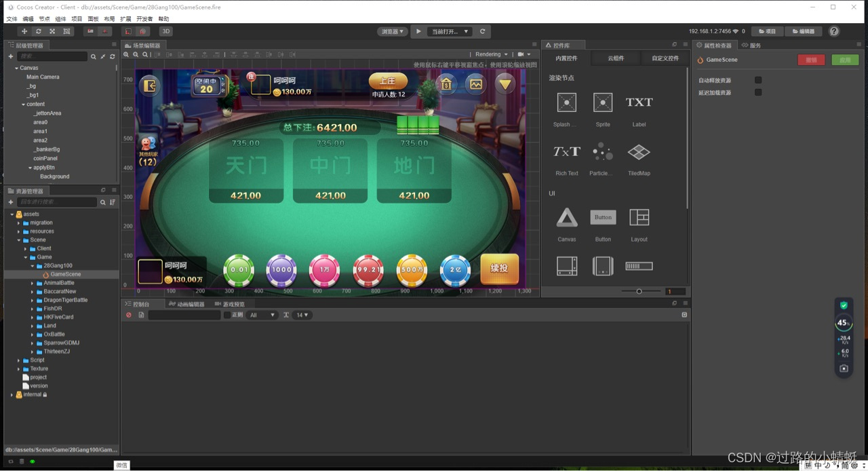The height and width of the screenshot is (471, 868).
Task: Click the green 应用 apply button
Action: click(845, 60)
